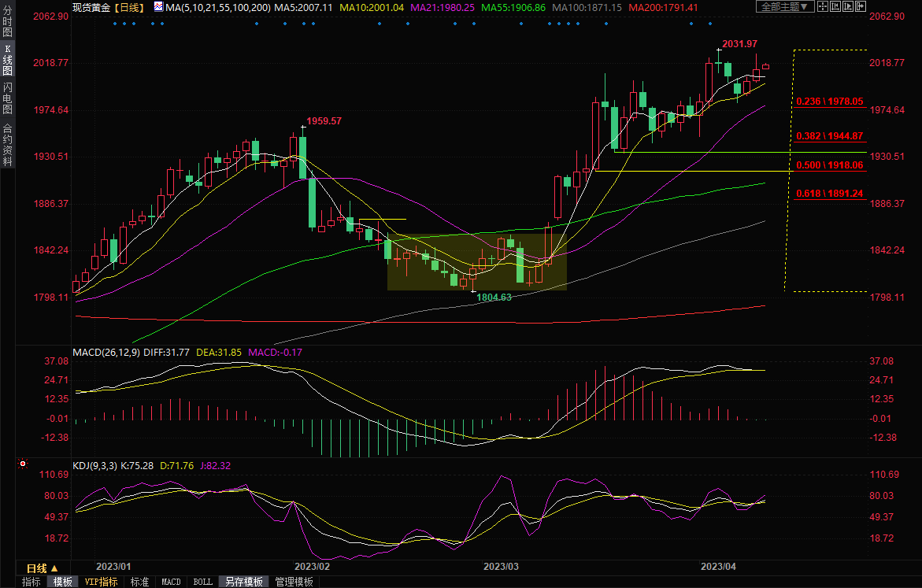922x588 pixels.
Task: Click the 0.382 Fibonacci retracement level label
Action: 829,135
